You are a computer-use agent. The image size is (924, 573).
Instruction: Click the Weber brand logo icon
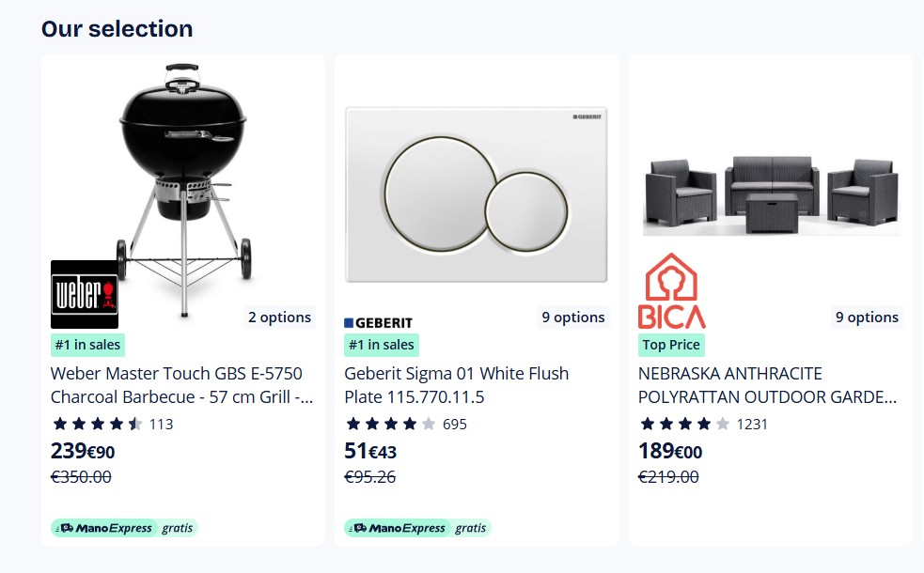coord(85,294)
